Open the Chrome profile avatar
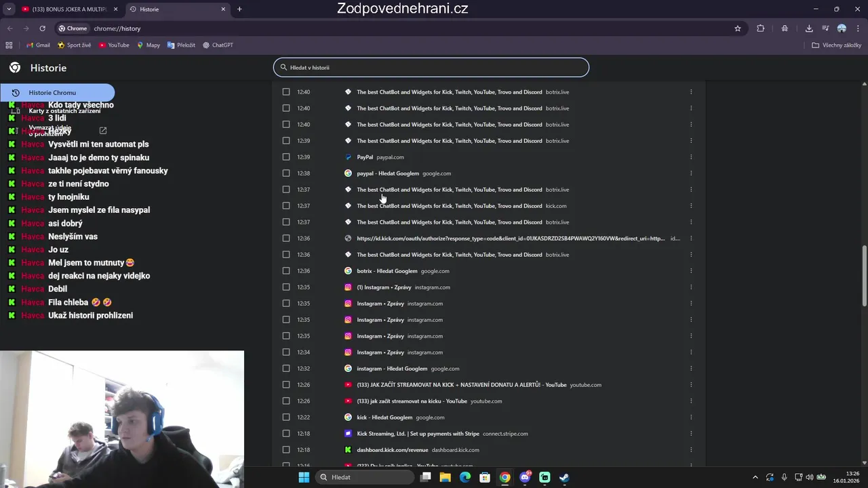Screen dimensions: 868x488 (x=842, y=28)
